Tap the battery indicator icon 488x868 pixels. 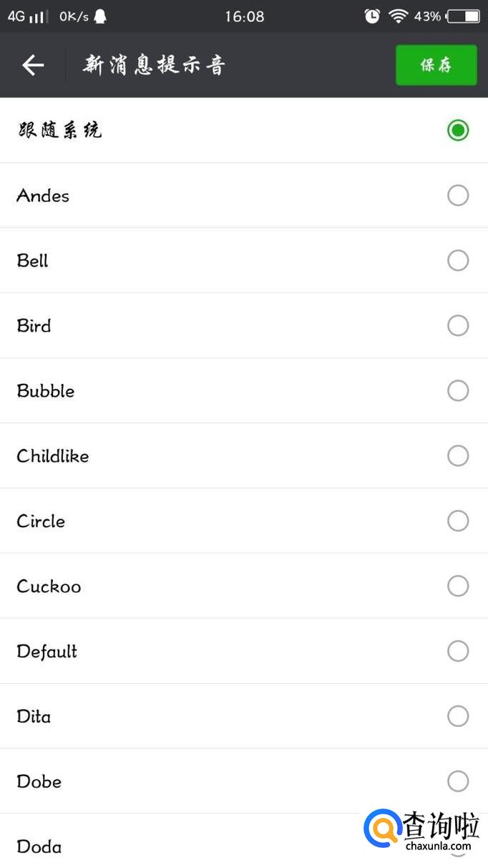pos(464,16)
